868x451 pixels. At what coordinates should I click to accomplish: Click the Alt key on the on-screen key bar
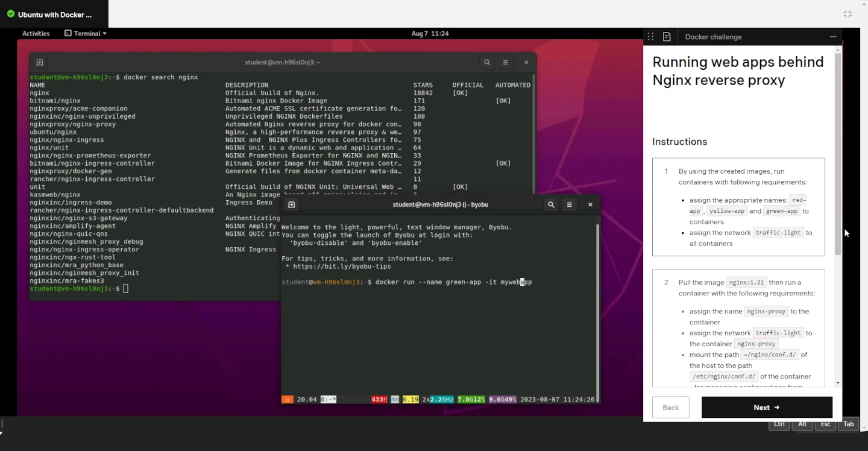pyautogui.click(x=802, y=424)
